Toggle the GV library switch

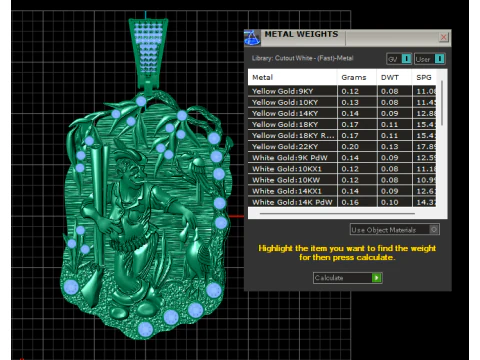pos(406,59)
